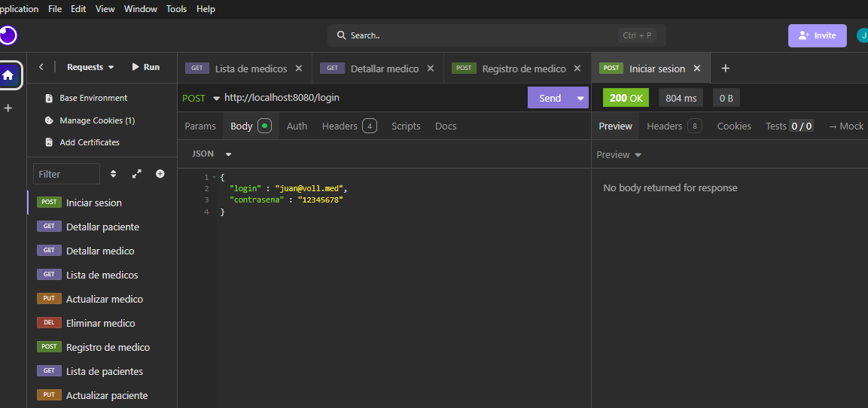Select Detallar paciente request
The image size is (868, 408).
(x=102, y=227)
